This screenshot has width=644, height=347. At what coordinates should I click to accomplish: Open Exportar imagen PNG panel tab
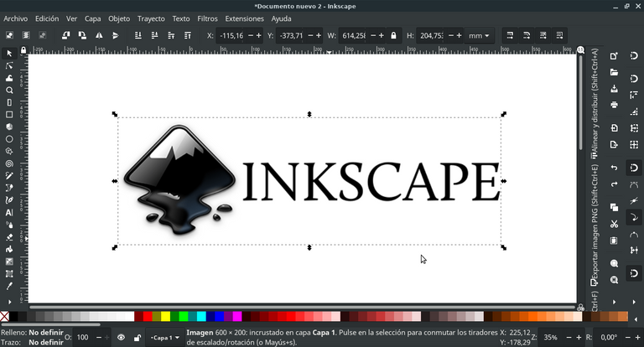[595, 225]
